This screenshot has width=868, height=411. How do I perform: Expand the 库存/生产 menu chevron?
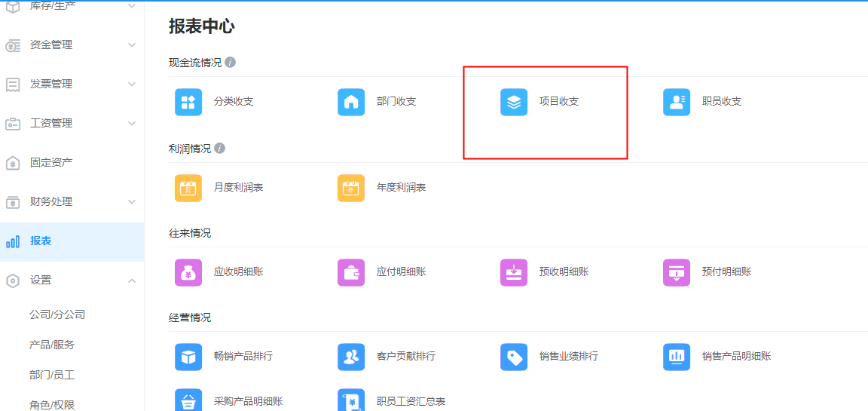pyautogui.click(x=132, y=6)
